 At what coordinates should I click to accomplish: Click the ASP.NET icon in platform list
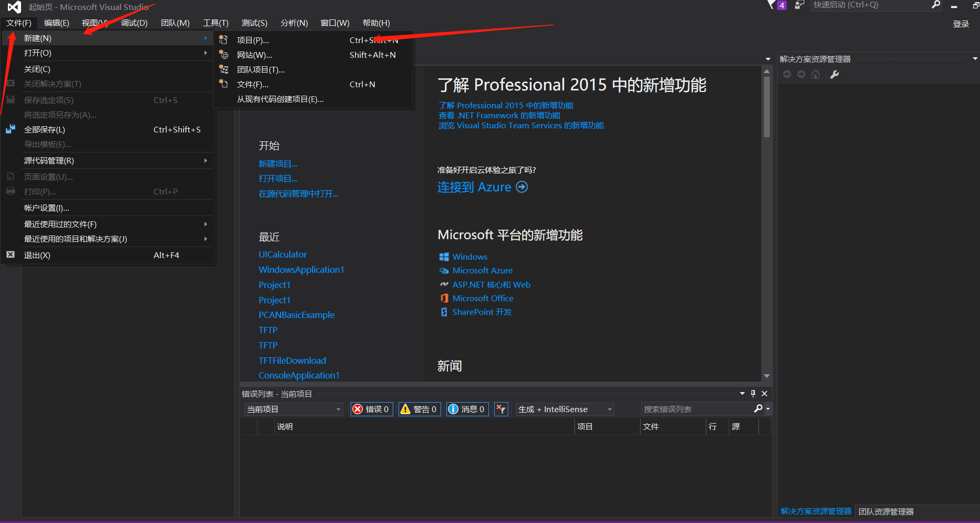pos(444,284)
